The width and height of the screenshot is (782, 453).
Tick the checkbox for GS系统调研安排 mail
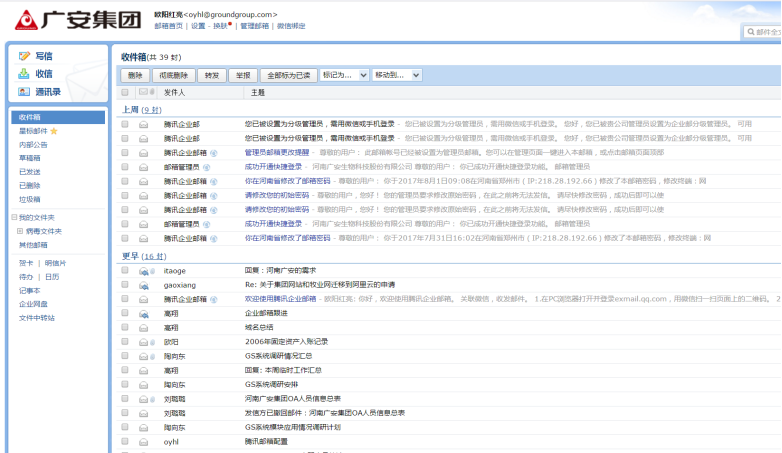point(125,384)
